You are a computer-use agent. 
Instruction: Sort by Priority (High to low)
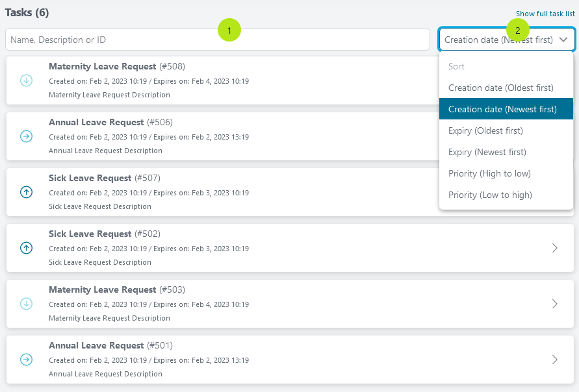click(506, 173)
